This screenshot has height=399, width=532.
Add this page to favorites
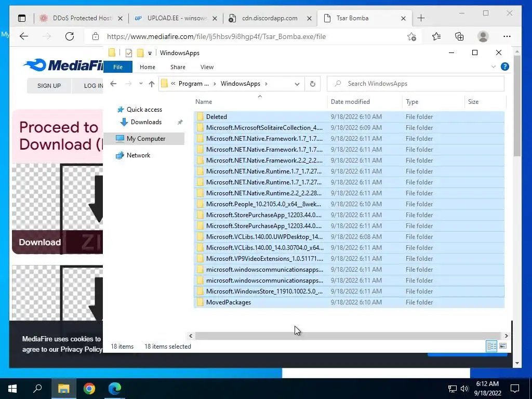411,36
